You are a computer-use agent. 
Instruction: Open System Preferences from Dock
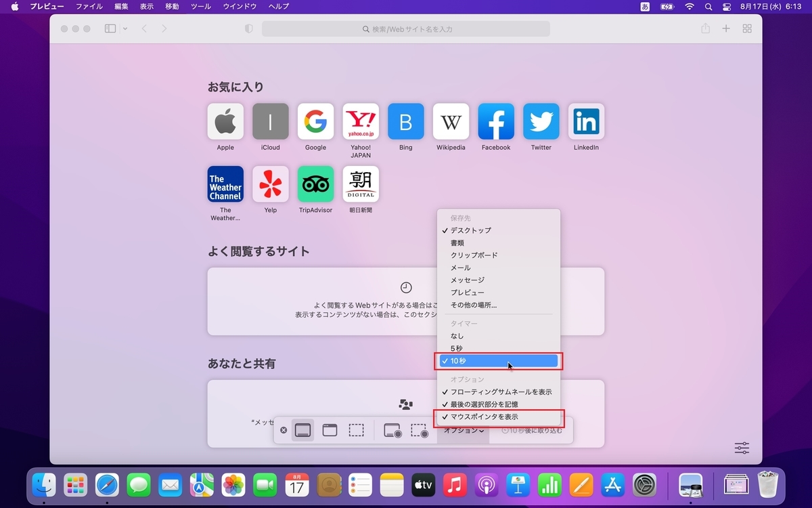[x=644, y=485]
